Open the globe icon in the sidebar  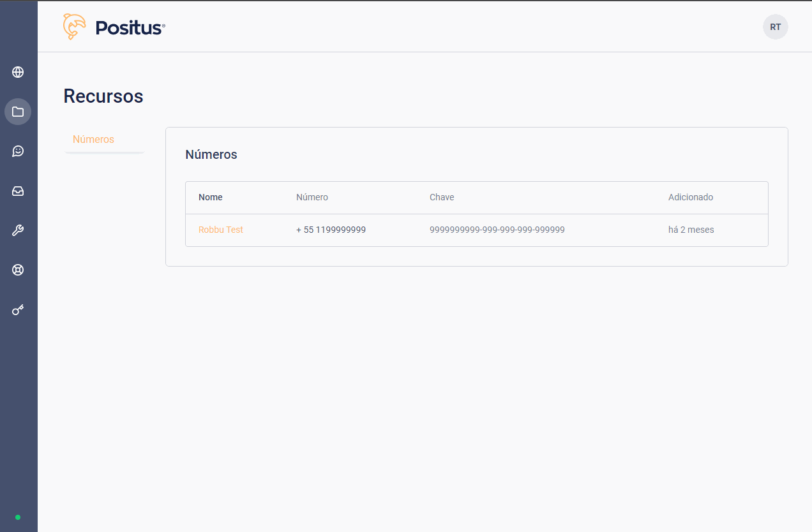click(18, 72)
